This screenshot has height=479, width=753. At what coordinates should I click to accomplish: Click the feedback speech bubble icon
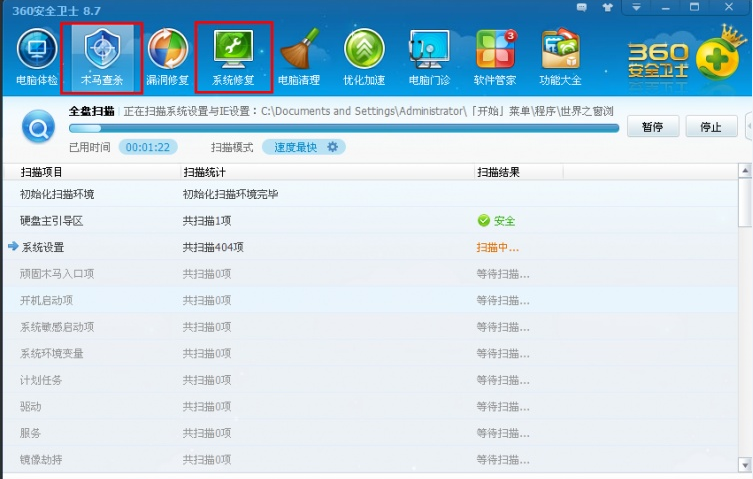point(582,8)
